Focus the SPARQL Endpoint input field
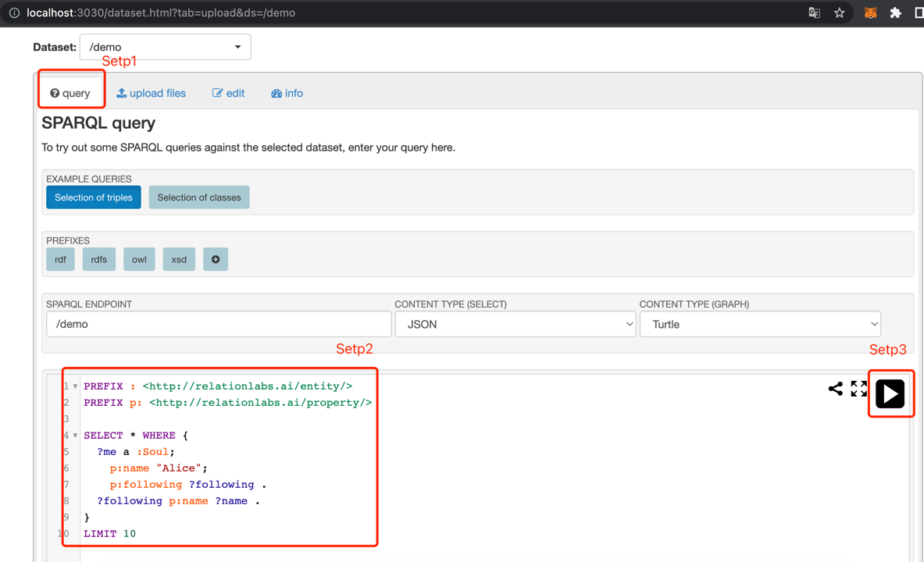Screen dimensions: 924x562 click(219, 324)
